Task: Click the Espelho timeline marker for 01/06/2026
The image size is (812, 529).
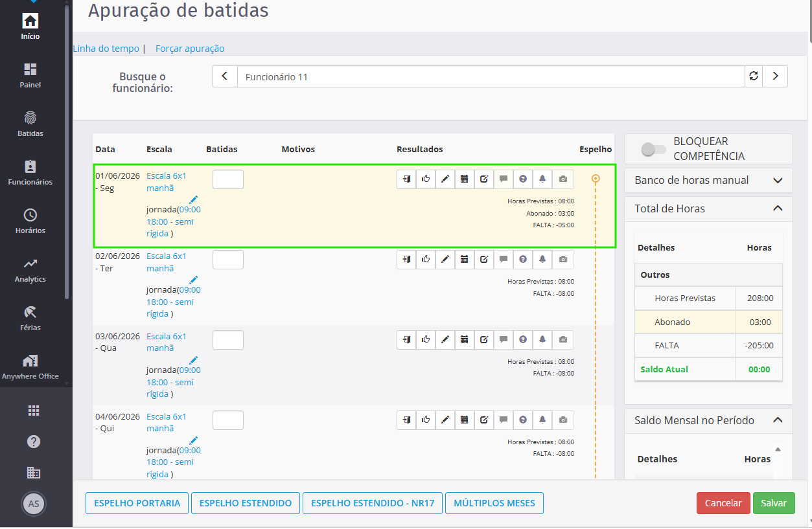Action: (596, 178)
